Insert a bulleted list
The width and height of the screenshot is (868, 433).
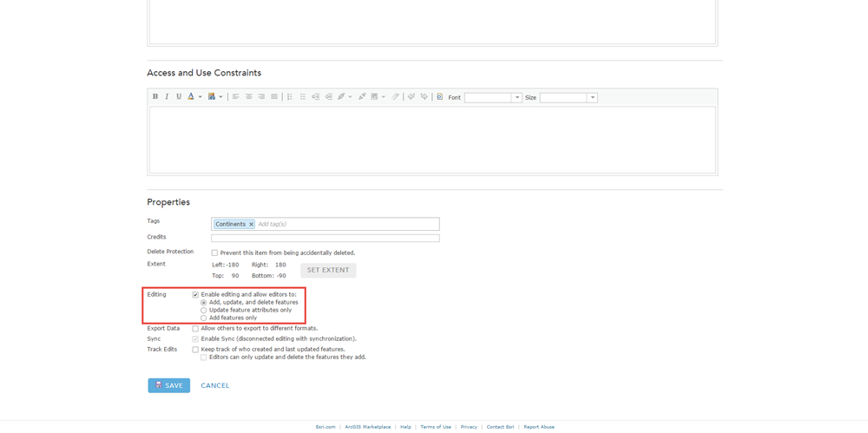pyautogui.click(x=303, y=96)
